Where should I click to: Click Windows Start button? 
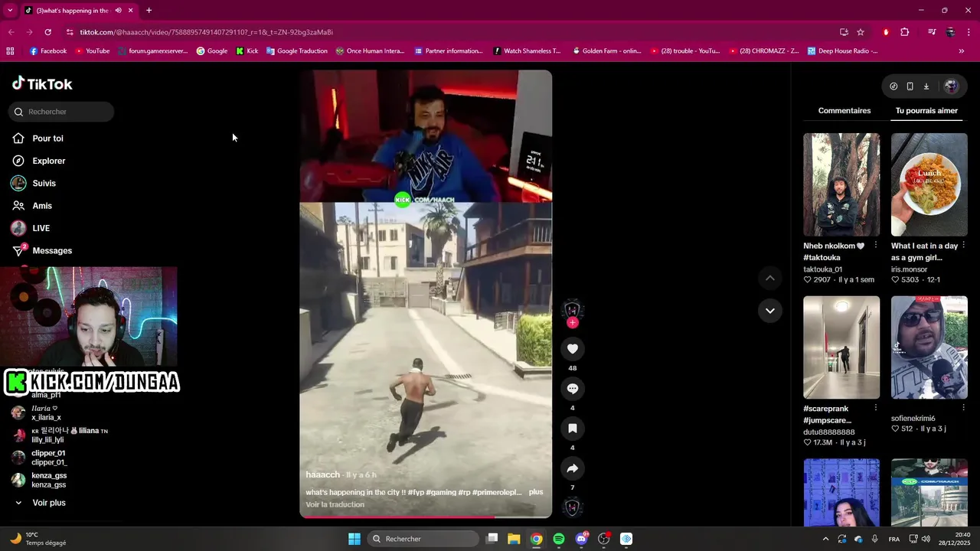(x=354, y=539)
